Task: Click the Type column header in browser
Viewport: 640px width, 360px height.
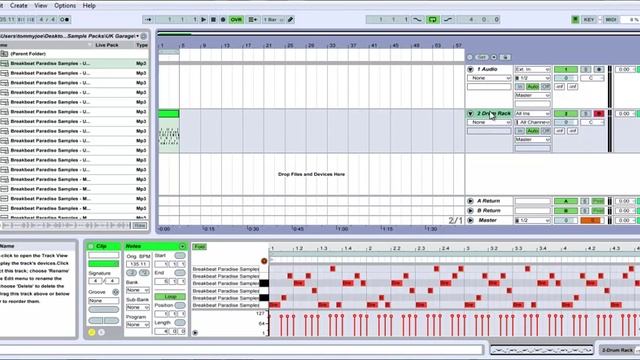Action: click(x=142, y=45)
